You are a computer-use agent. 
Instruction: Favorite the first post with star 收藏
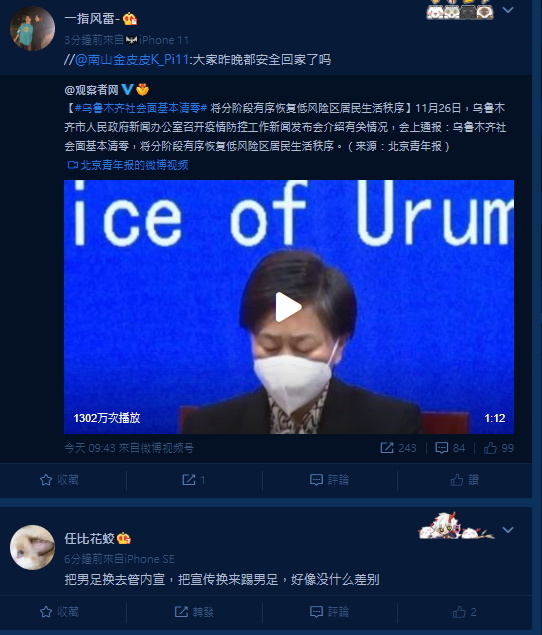tap(59, 480)
